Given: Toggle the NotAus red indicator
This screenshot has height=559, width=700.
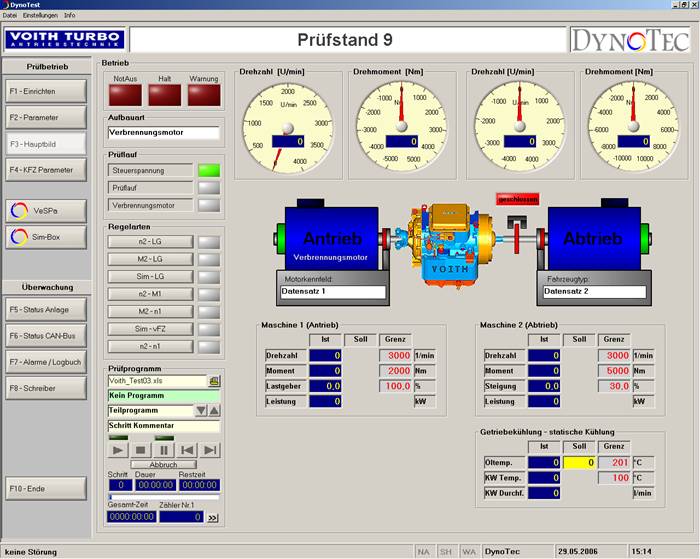Looking at the screenshot, I should (x=125, y=95).
